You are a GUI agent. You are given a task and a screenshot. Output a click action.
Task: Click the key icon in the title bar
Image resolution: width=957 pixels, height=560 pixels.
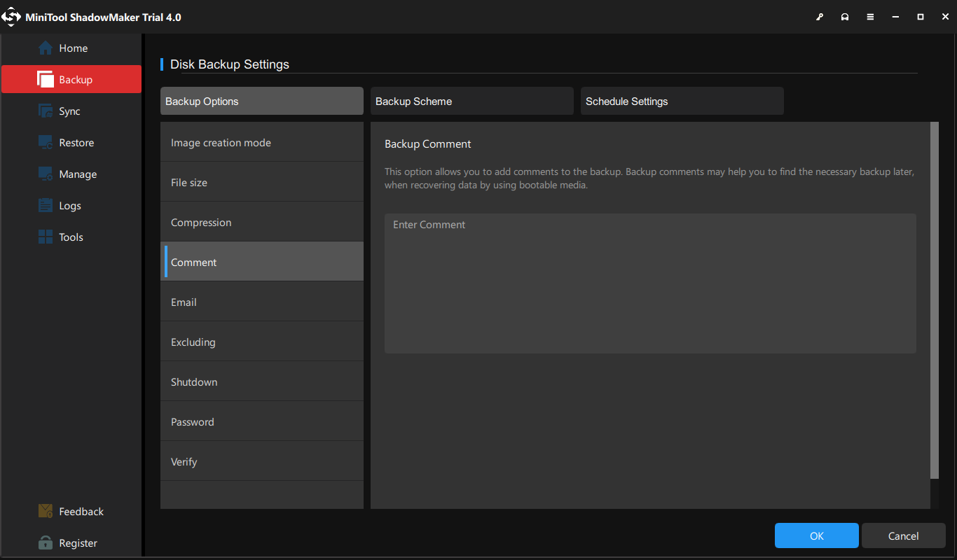click(x=820, y=17)
